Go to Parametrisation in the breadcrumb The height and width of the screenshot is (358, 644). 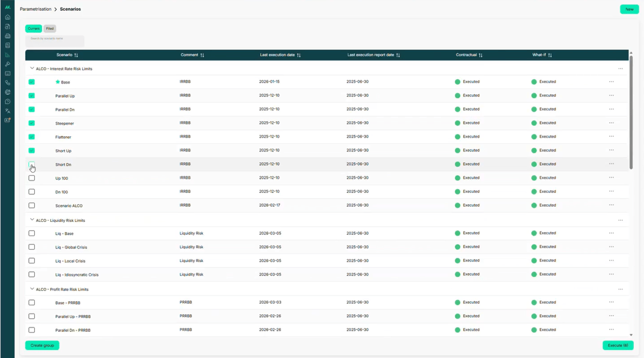click(36, 9)
